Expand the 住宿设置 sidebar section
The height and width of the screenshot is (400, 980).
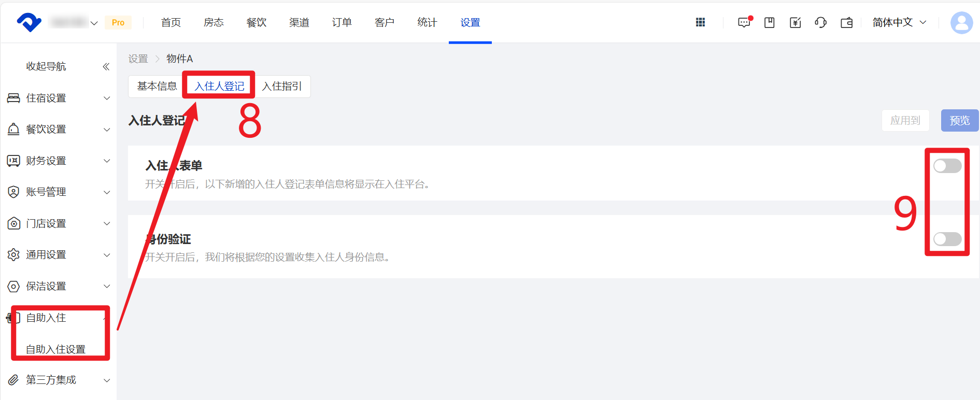pyautogui.click(x=57, y=98)
